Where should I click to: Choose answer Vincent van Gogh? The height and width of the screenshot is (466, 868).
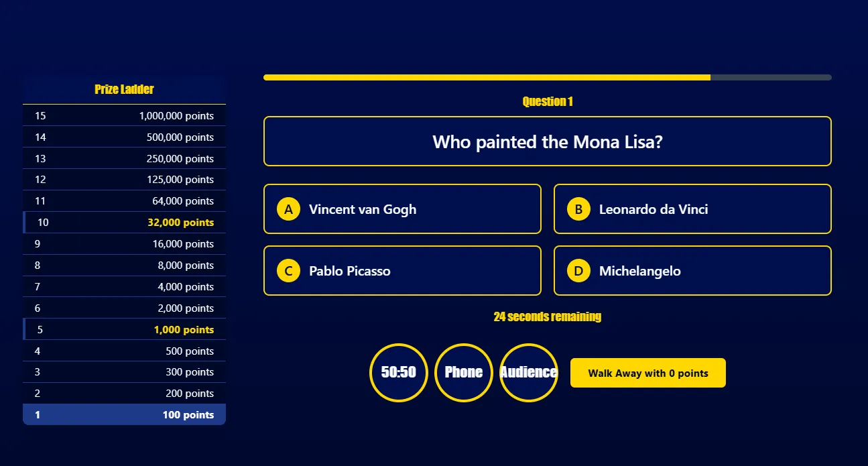[x=402, y=209]
